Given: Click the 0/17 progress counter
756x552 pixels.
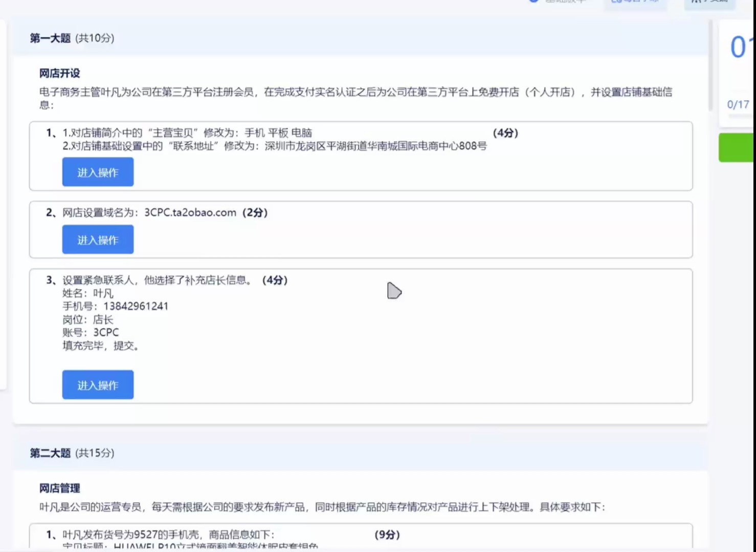Looking at the screenshot, I should pos(738,104).
